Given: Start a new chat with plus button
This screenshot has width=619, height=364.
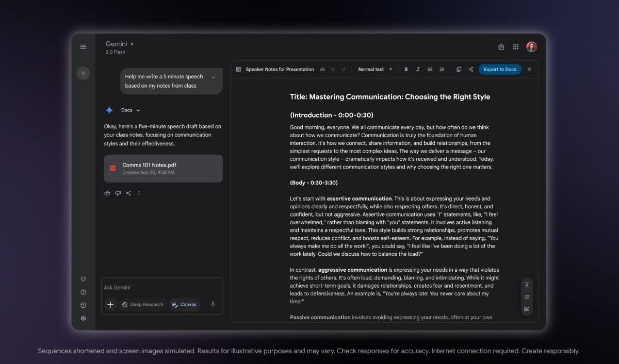Looking at the screenshot, I should click(x=83, y=73).
